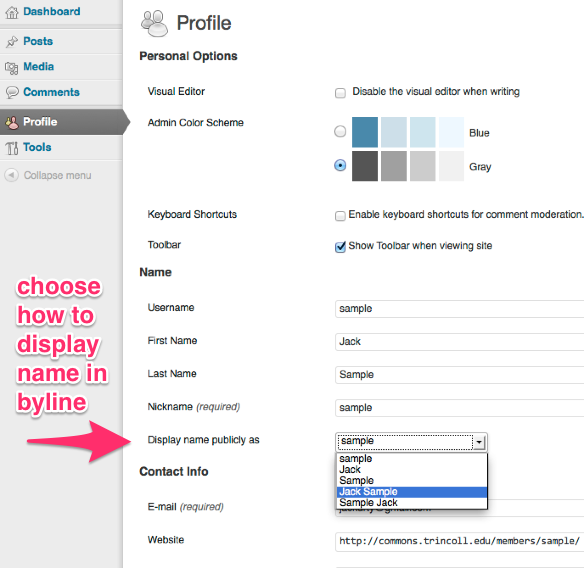
Task: Click the Dashboard house icon
Action: (12, 12)
